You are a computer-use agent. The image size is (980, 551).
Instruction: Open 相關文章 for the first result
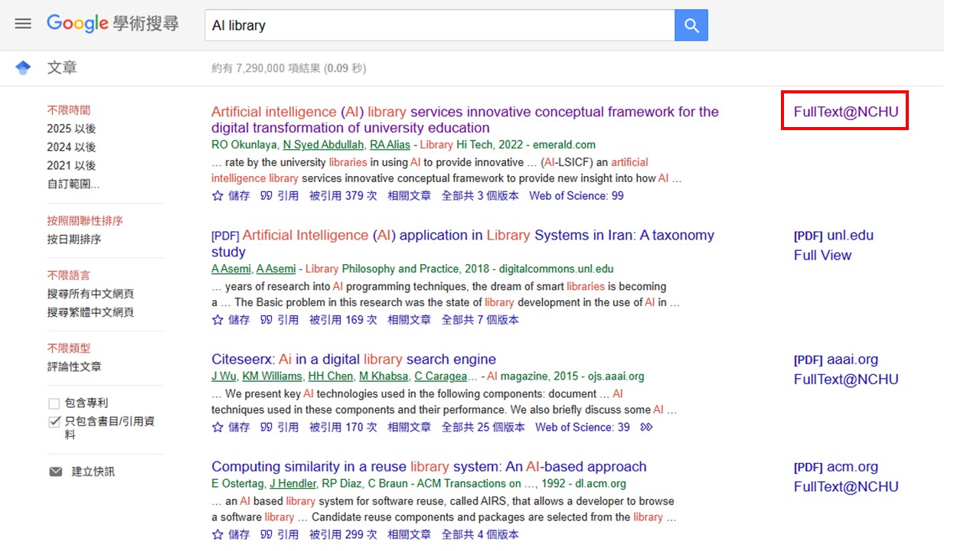click(409, 196)
